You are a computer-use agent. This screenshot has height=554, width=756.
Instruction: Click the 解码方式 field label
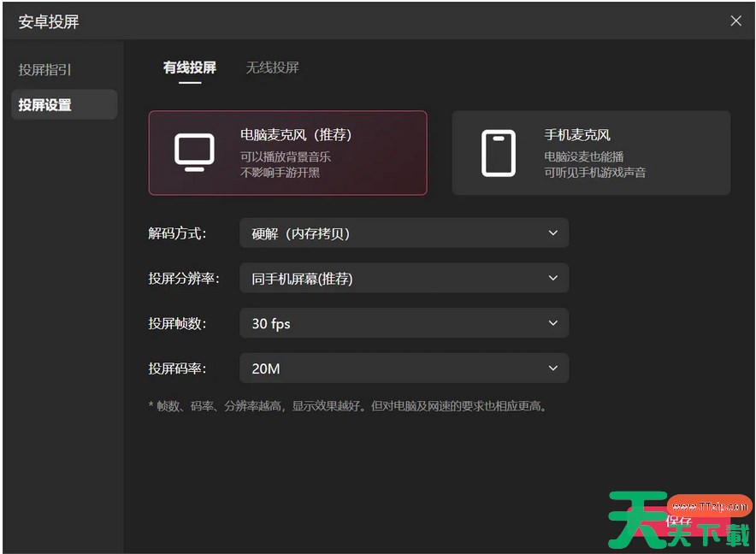coord(177,233)
